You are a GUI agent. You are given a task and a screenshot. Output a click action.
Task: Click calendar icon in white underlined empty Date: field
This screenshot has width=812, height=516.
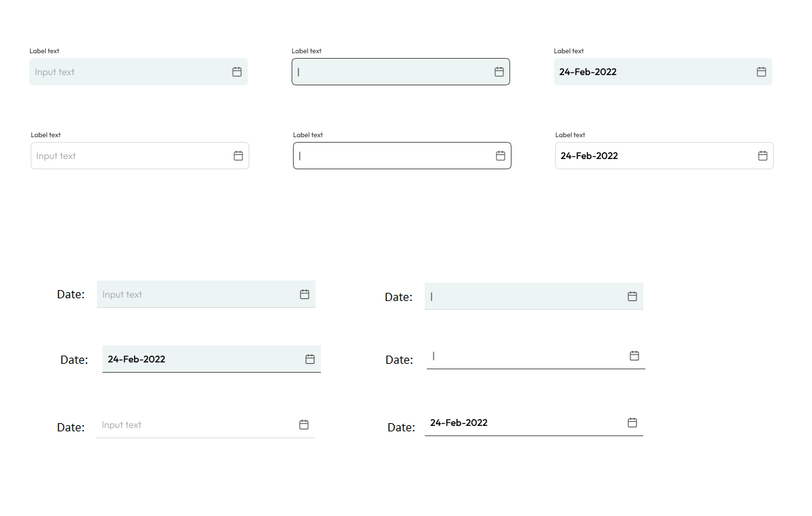(634, 356)
